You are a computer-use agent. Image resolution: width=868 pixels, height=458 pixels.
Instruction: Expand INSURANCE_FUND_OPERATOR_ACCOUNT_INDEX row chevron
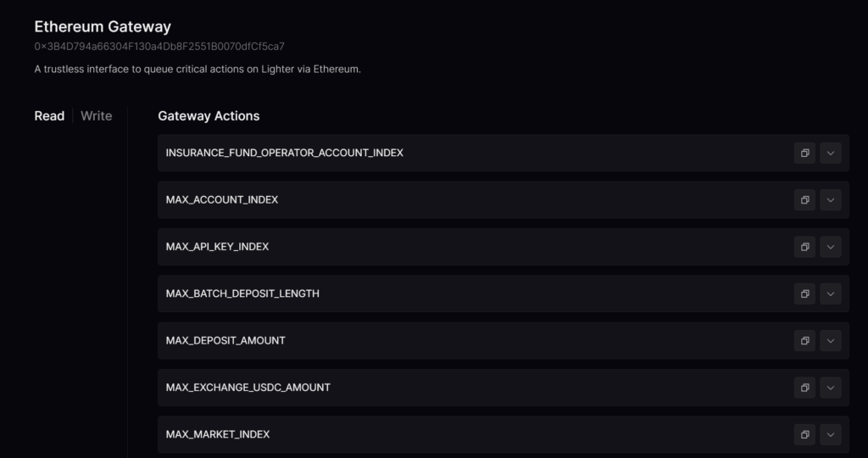(831, 153)
